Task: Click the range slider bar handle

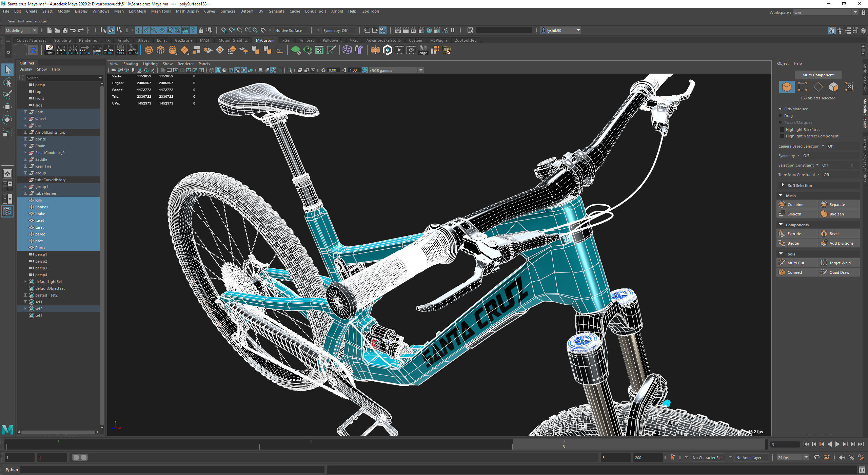Action: click(80, 457)
